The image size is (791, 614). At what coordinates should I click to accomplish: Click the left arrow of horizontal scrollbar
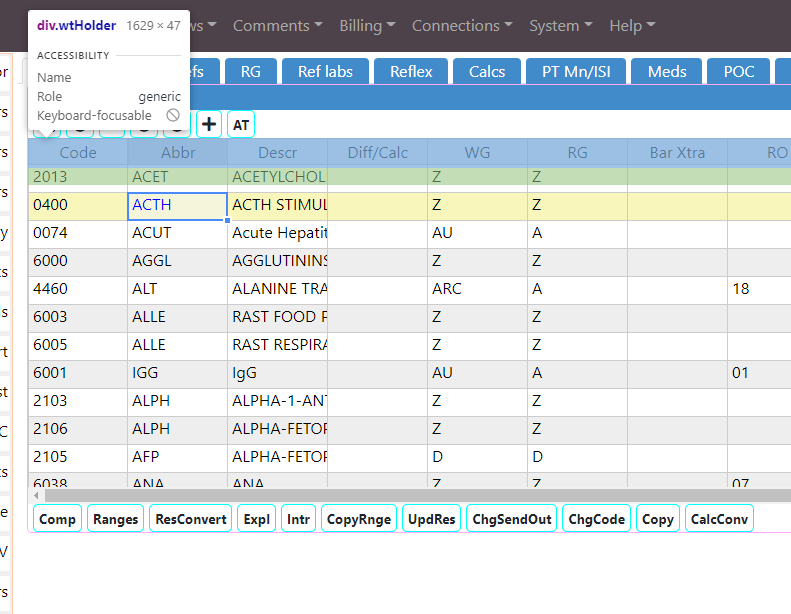click(36, 495)
